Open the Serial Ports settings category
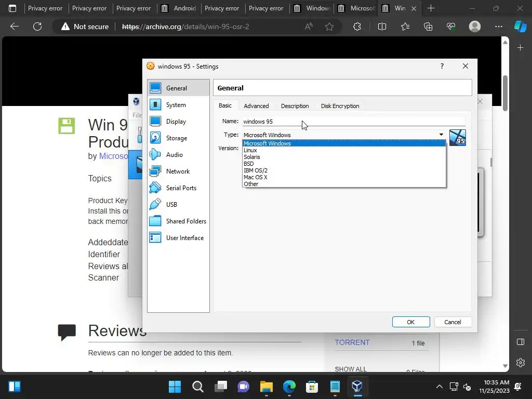532x399 pixels. [178, 188]
